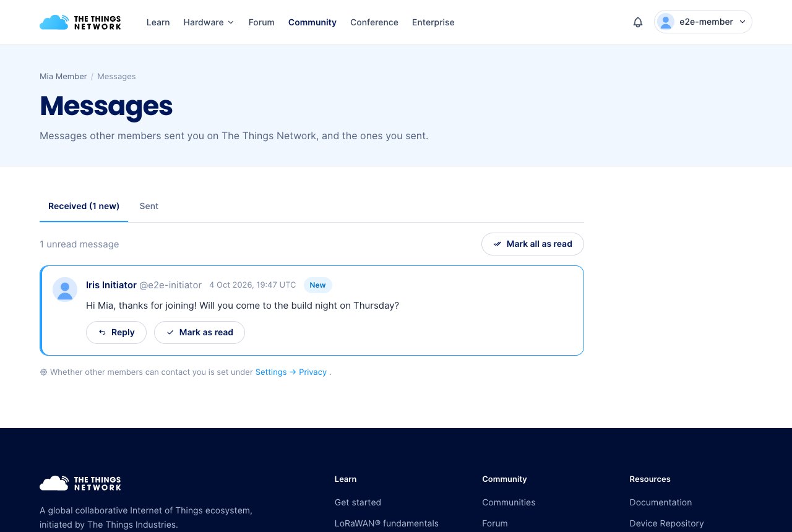
Task: Click the Messages page heading
Action: [106, 106]
